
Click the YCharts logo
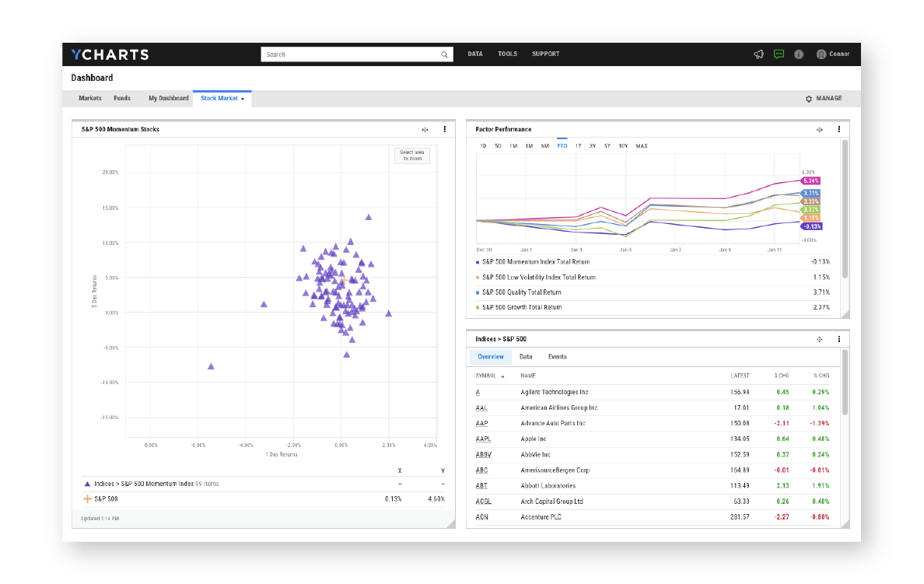point(110,54)
